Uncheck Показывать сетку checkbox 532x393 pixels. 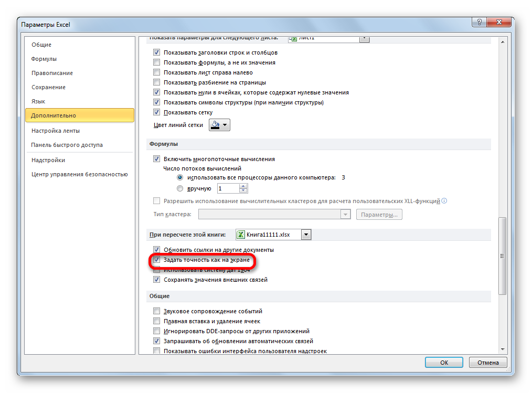(x=156, y=112)
